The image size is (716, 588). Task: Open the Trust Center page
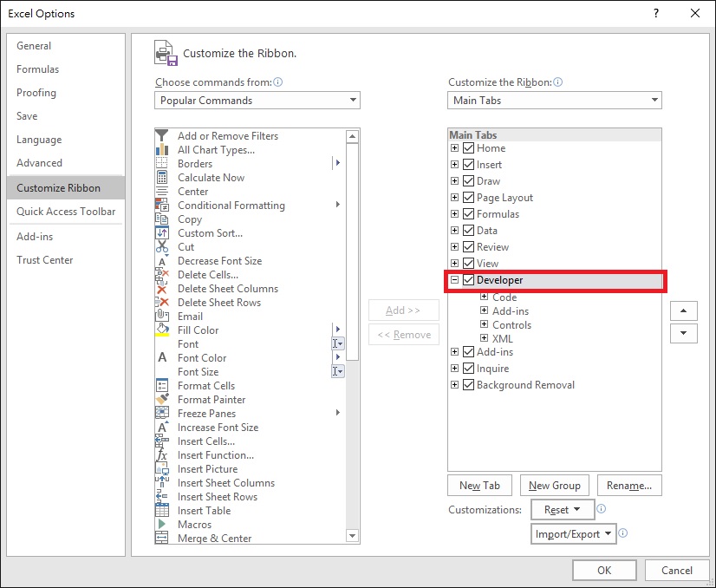point(44,259)
